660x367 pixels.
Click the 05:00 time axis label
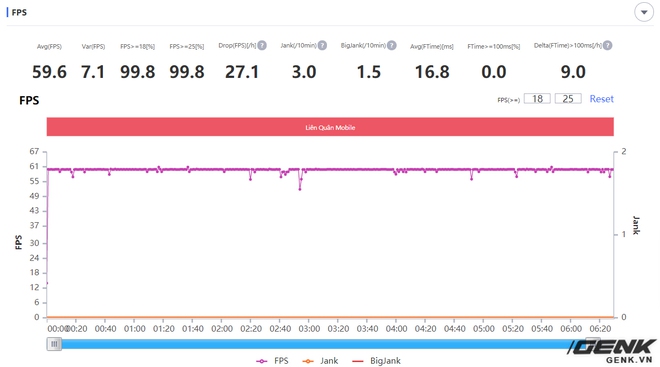pos(484,329)
